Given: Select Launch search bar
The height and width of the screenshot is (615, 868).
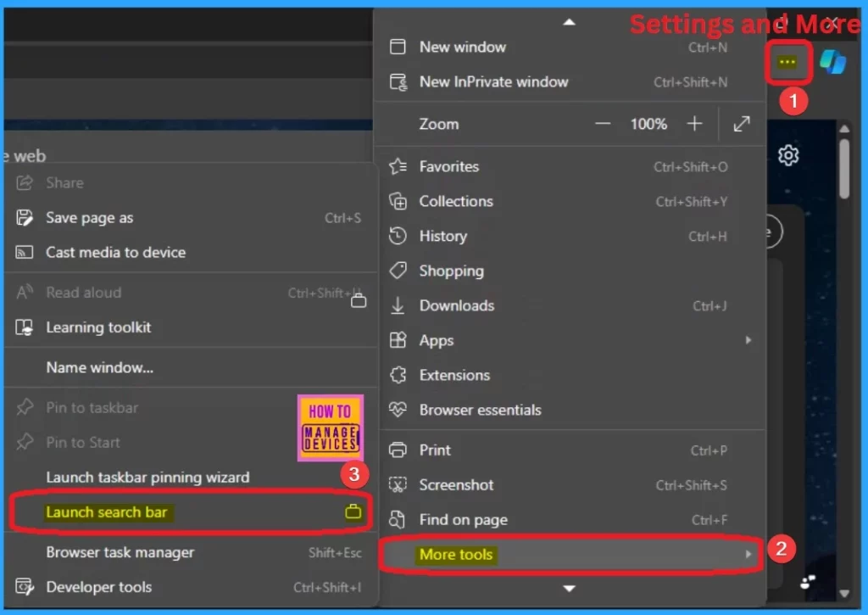Looking at the screenshot, I should coord(191,512).
